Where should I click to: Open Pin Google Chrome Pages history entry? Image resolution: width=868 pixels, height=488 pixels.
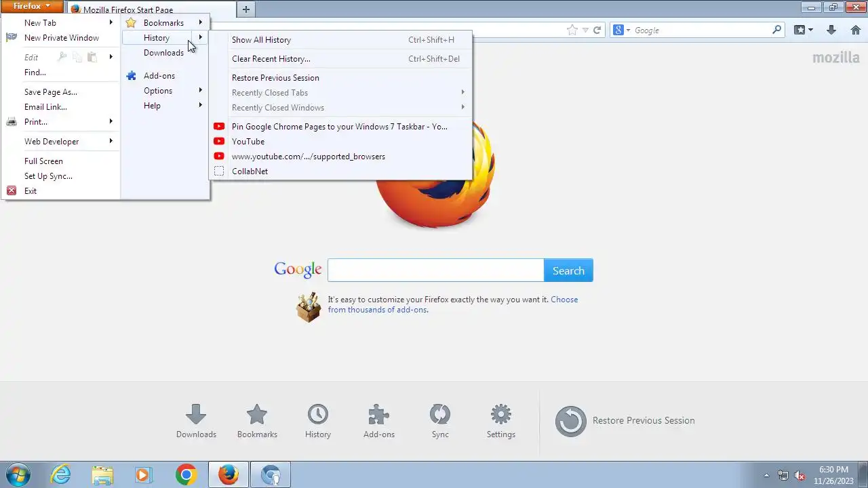(x=340, y=126)
